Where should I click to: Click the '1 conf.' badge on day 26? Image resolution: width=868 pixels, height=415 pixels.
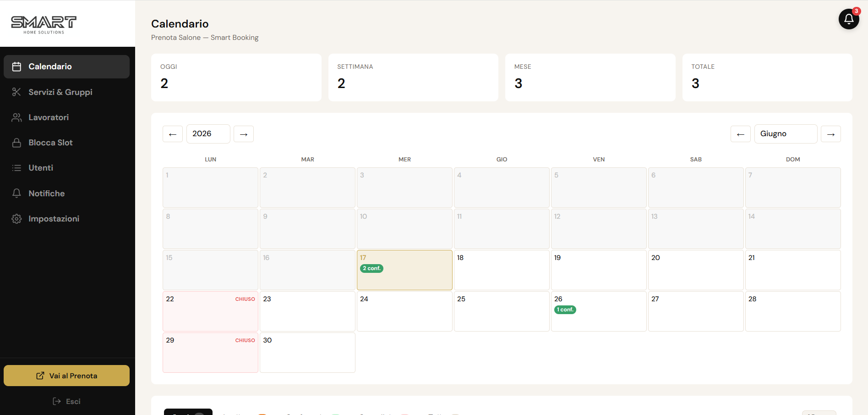pyautogui.click(x=565, y=310)
